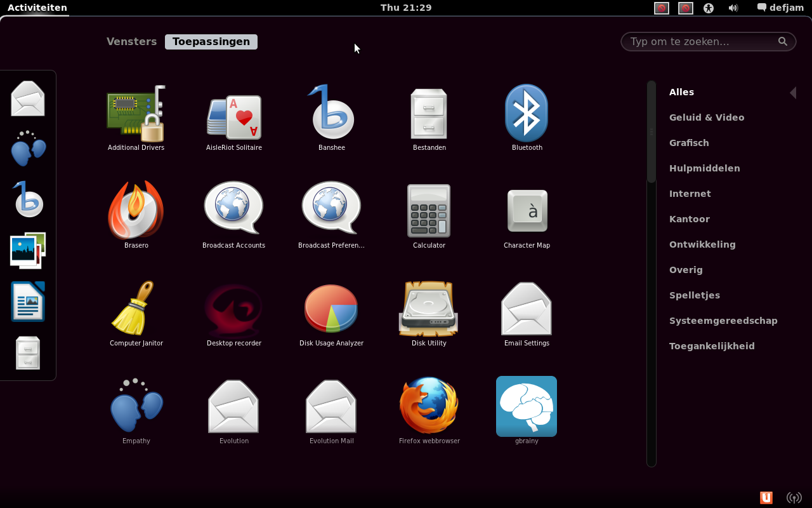
Task: Launch Firefox webbrowser
Action: [429, 406]
